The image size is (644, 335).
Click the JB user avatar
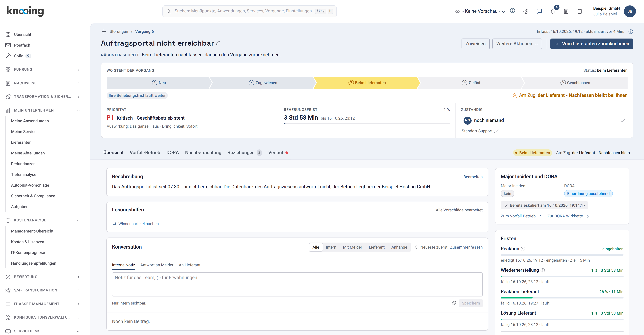(630, 11)
